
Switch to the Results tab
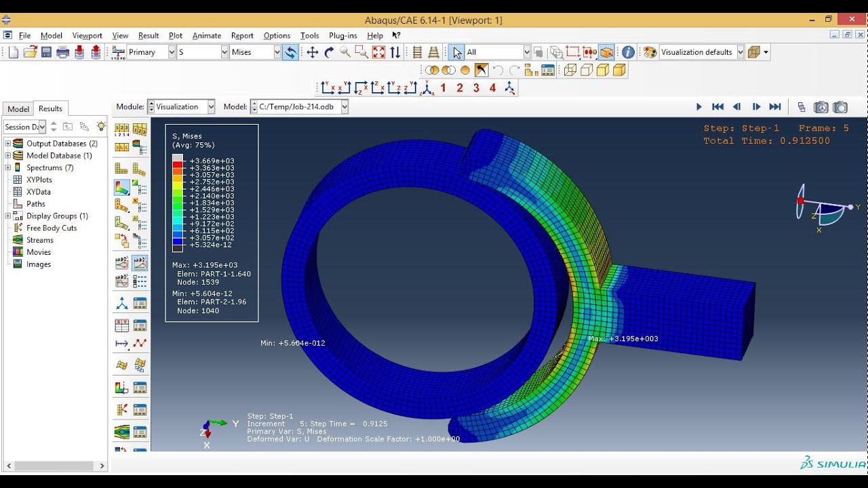(50, 108)
